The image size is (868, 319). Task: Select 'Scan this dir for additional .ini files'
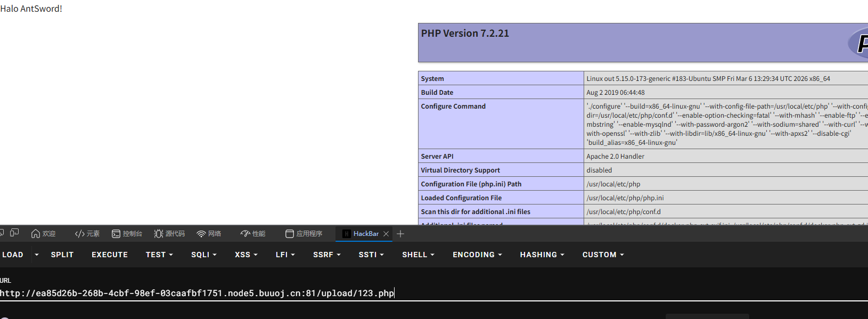476,211
